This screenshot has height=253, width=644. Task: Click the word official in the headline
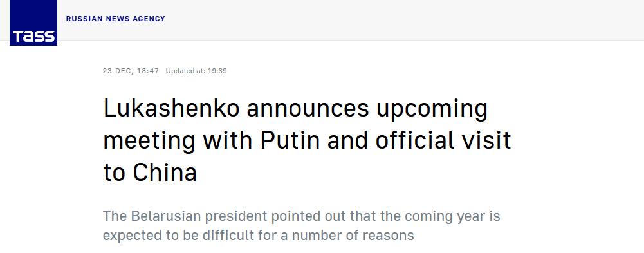coord(415,140)
